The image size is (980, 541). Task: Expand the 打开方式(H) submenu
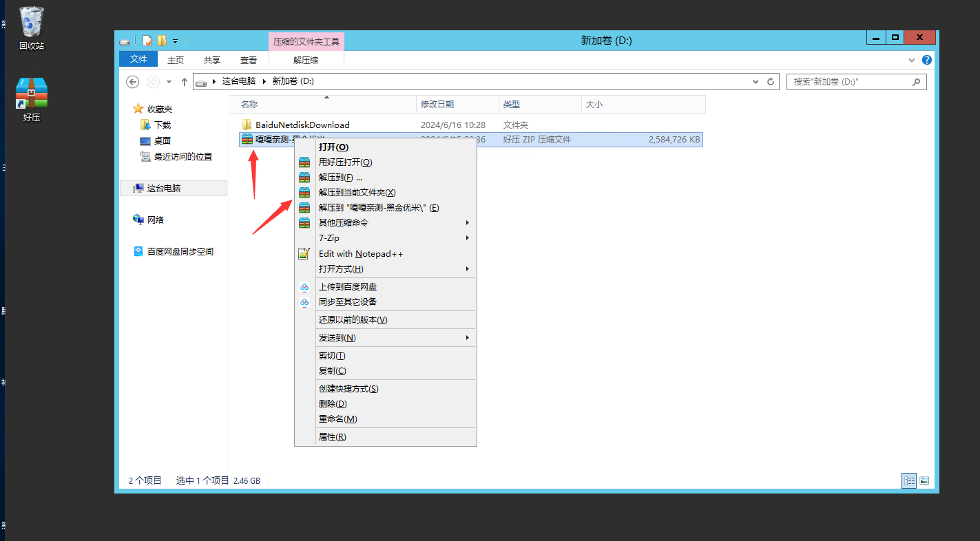pyautogui.click(x=386, y=268)
